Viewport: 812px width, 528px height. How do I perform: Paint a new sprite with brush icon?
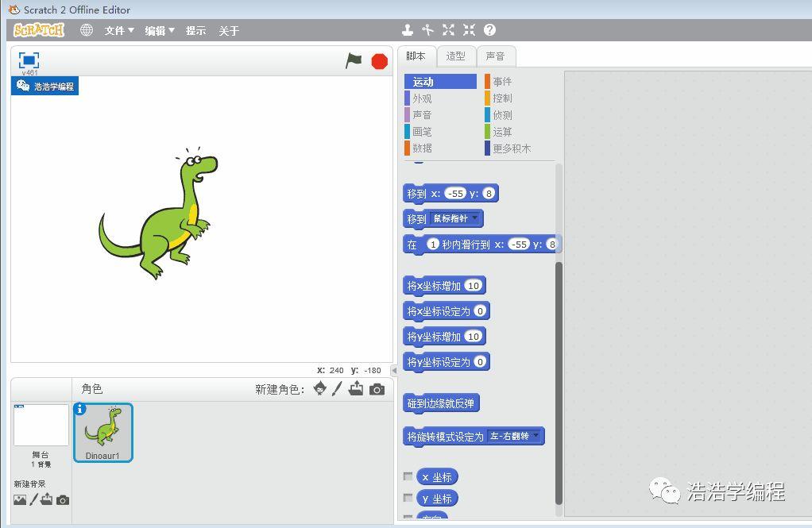pos(337,388)
